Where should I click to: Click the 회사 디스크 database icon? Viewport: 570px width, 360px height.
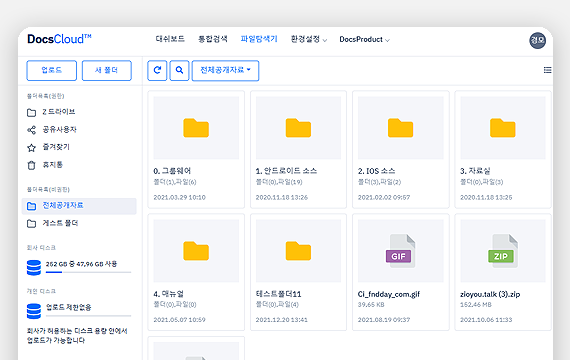(34, 268)
